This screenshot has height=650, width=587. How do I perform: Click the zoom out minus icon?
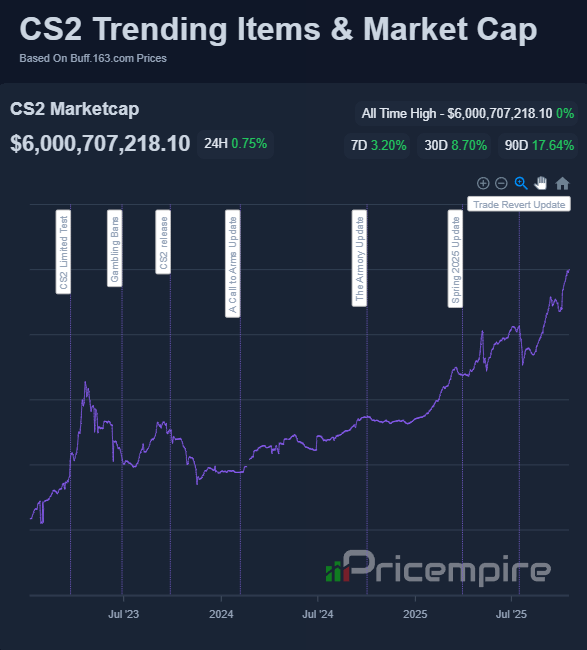point(501,183)
